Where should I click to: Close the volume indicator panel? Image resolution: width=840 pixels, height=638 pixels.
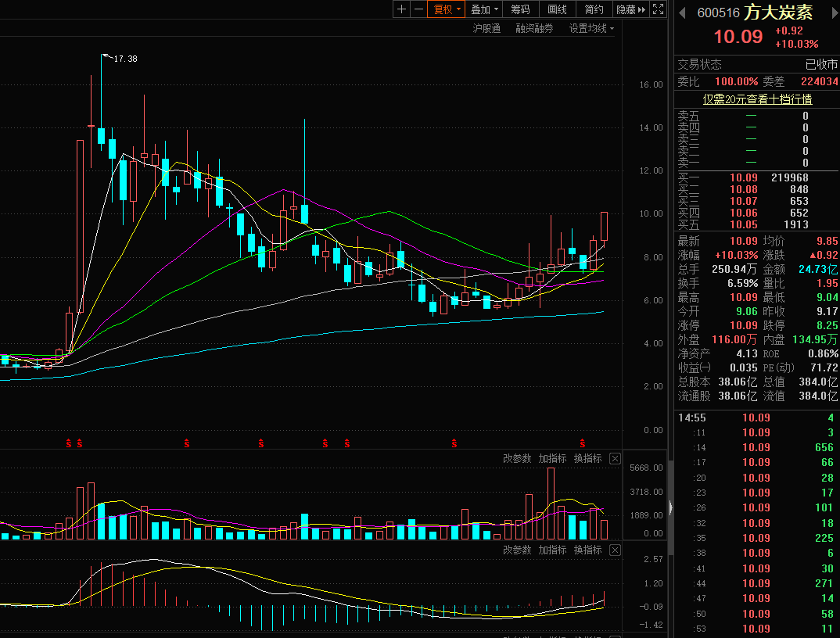tap(615, 458)
